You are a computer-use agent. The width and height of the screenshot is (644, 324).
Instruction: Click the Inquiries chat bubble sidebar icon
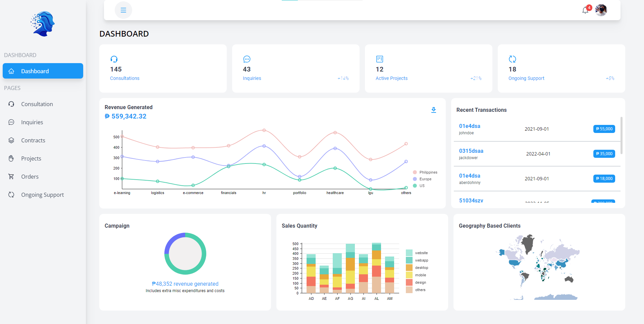pyautogui.click(x=11, y=122)
